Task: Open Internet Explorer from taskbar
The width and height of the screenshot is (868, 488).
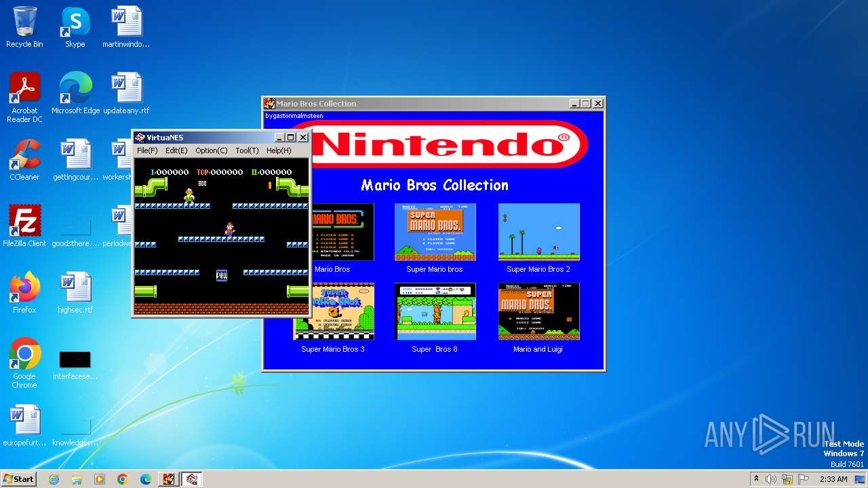Action: pos(54,479)
